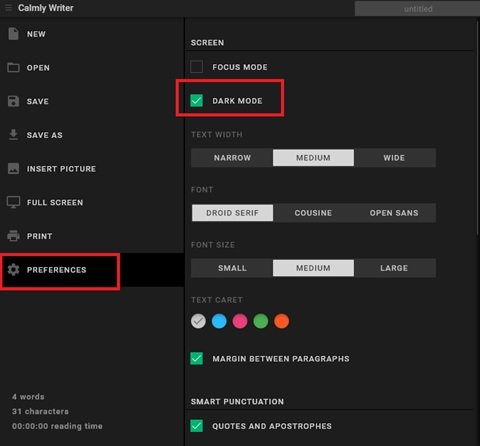480x446 pixels.
Task: Set text width to Wide
Action: point(395,158)
